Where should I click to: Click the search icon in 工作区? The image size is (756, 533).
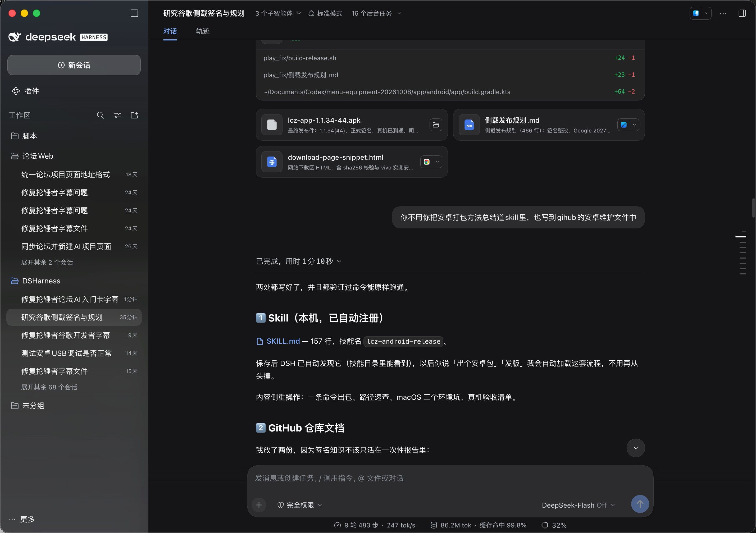point(101,115)
